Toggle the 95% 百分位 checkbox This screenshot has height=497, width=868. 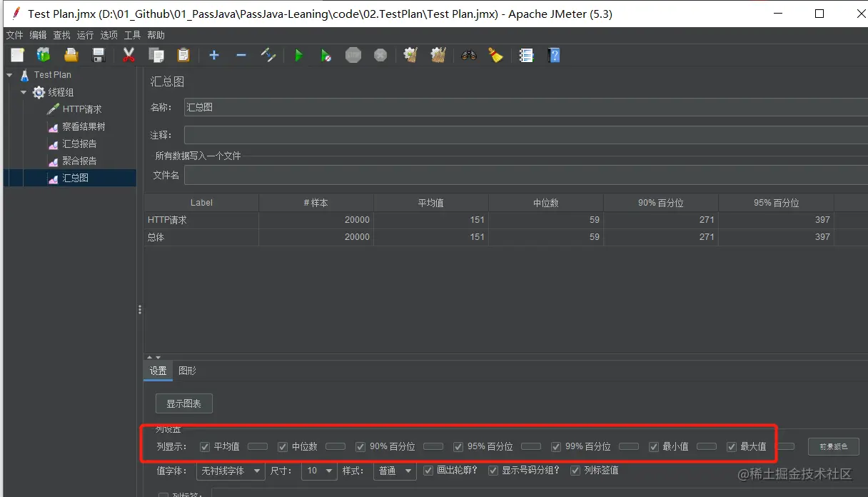pyautogui.click(x=458, y=447)
